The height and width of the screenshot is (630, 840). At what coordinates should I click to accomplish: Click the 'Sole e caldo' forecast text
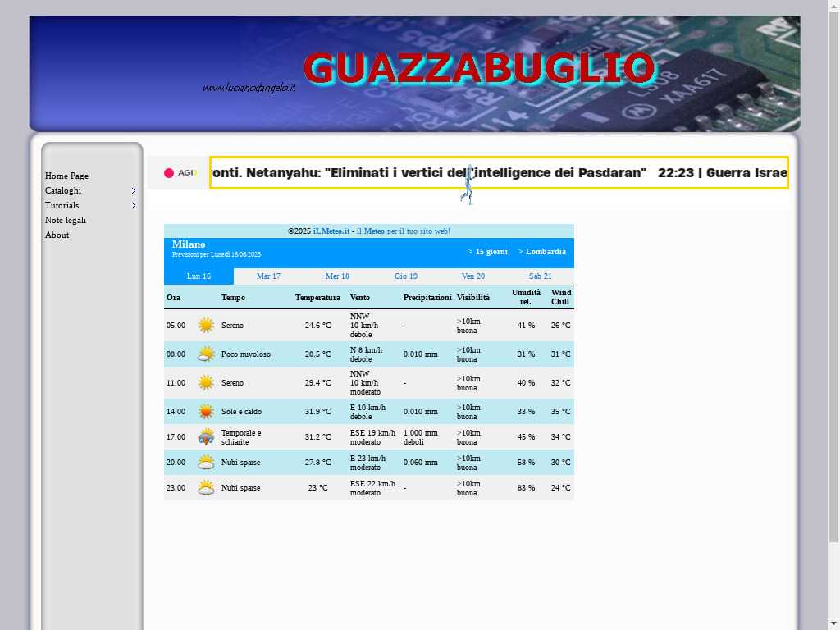tap(242, 412)
